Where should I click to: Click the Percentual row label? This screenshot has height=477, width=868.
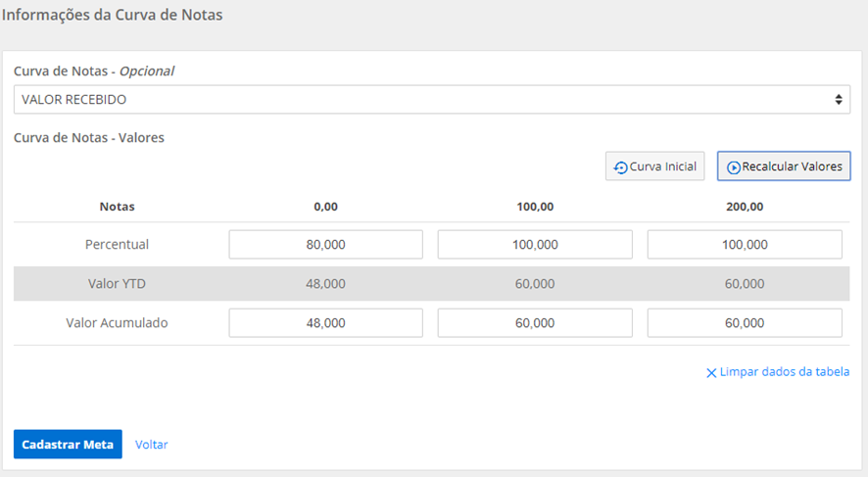(x=117, y=245)
